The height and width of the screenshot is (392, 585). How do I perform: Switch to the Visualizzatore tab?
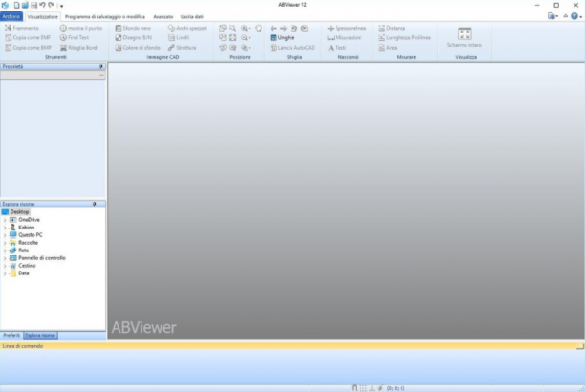pos(42,17)
